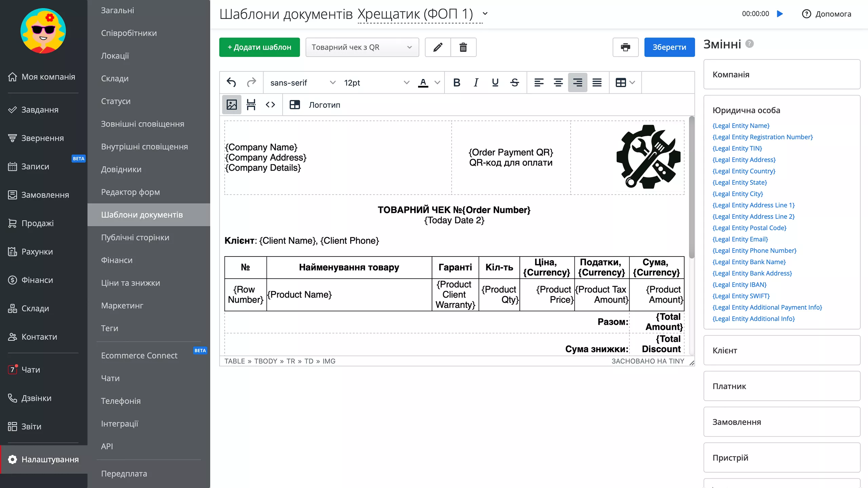
Task: Start the timer play button
Action: click(x=780, y=14)
